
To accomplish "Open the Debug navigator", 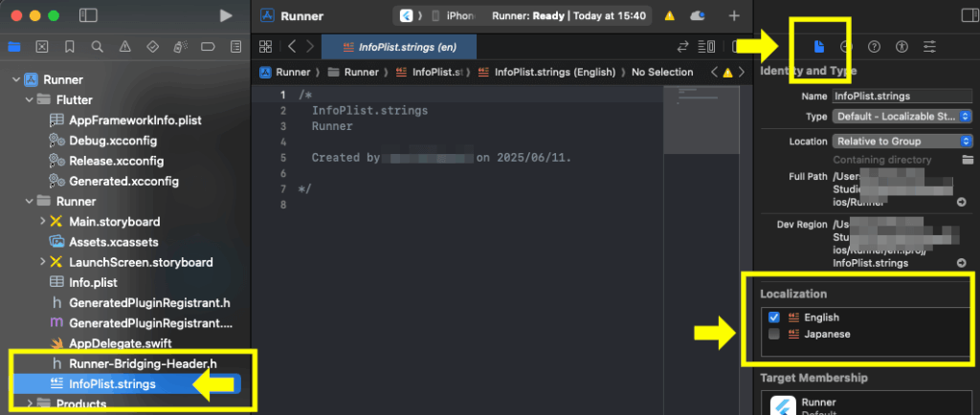I will coord(180,47).
